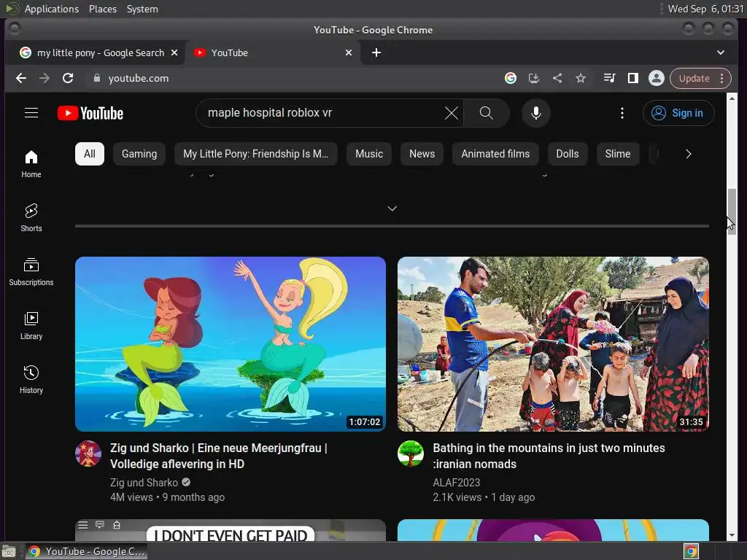
Task: Click the show desktop icon in the bottom panel
Action: [9, 551]
